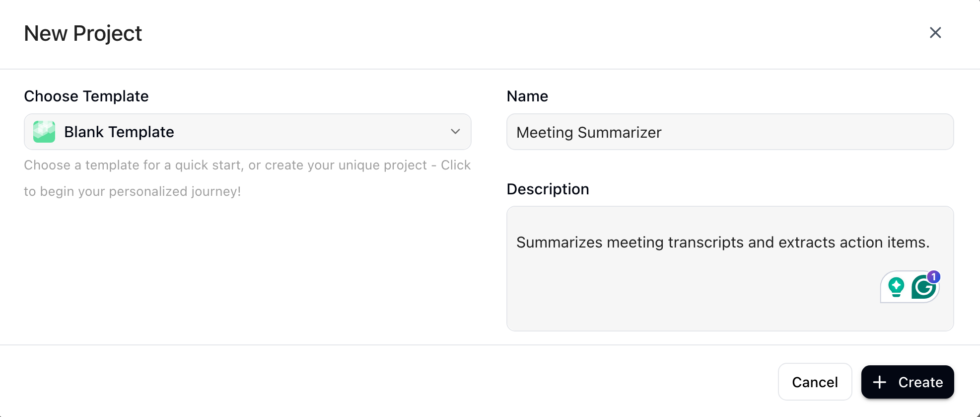Click the green Blank Template icon
Viewport: 980px width, 417px height.
(x=44, y=132)
